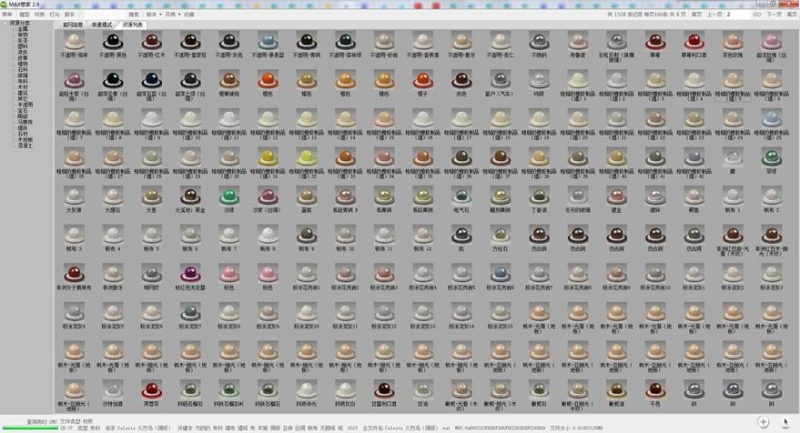Open the 风格 style dropdown

tap(172, 15)
